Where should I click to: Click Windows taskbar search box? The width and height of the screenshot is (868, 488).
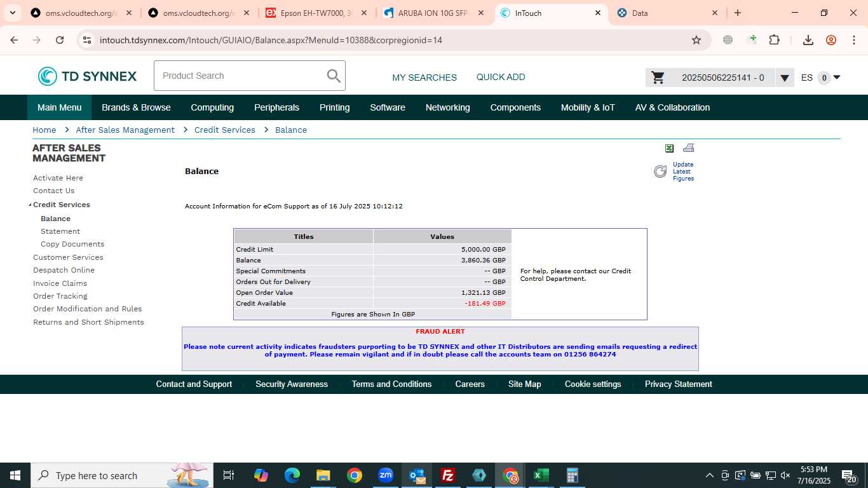(121, 475)
